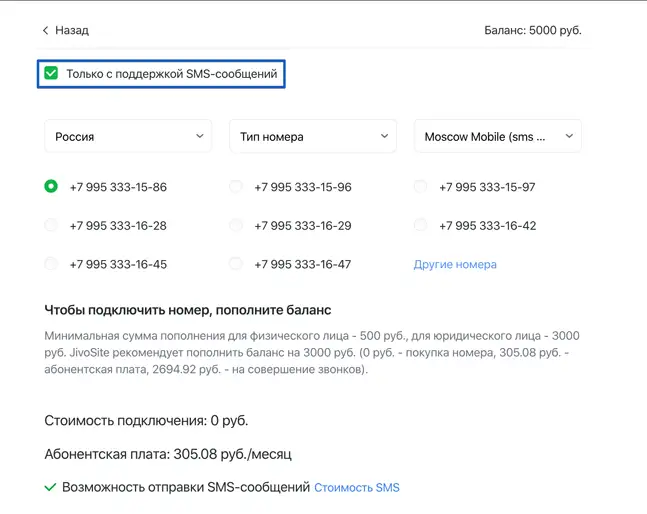The width and height of the screenshot is (647, 514).
Task: Expand the Тип номера dropdown
Action: (x=312, y=136)
